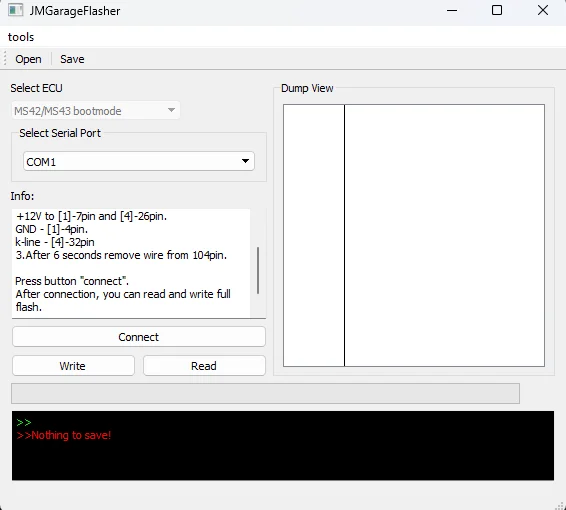Click the Connect button
Screen dimensions: 566x510
139,337
